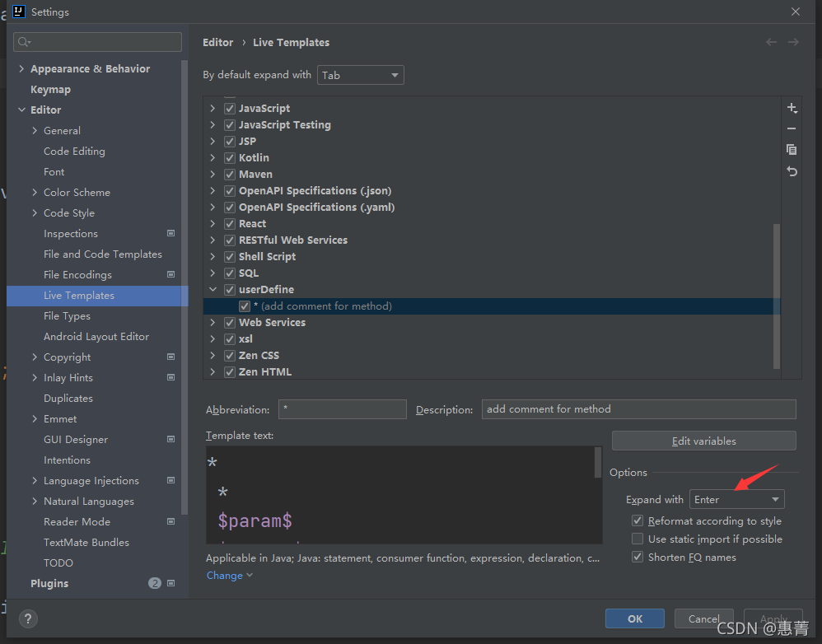Open the By default expand with dropdown
This screenshot has height=644, width=822.
point(360,75)
